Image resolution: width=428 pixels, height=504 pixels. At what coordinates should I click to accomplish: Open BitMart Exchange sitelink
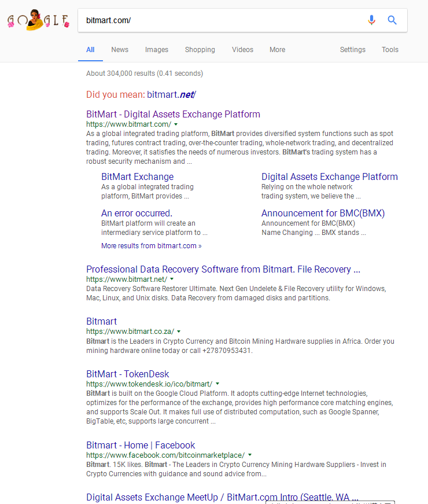pos(137,177)
